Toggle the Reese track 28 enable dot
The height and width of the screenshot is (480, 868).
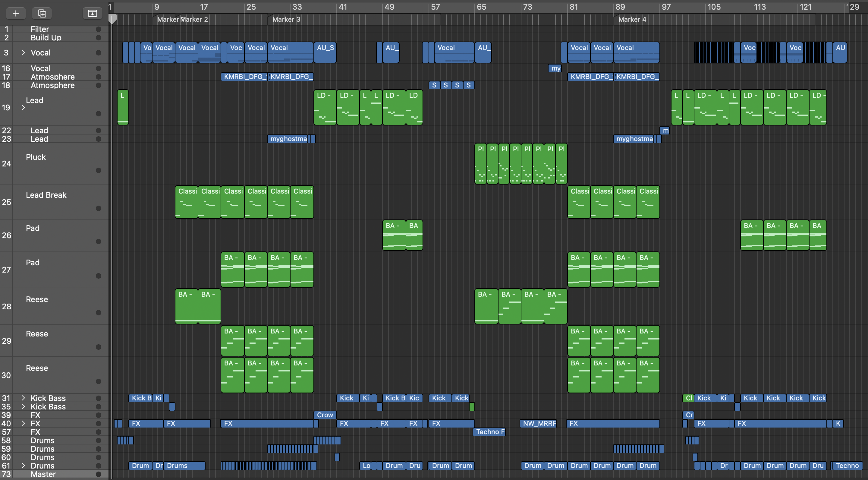click(98, 312)
